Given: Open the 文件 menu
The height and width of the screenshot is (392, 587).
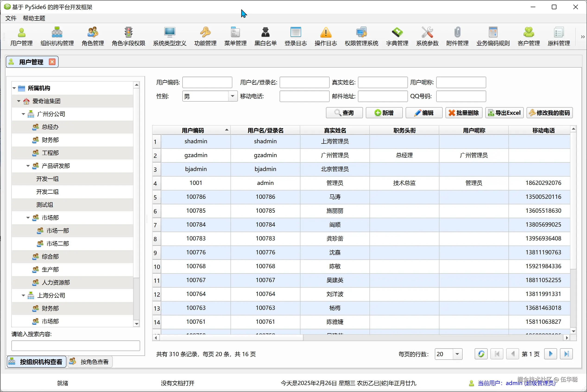Looking at the screenshot, I should (x=11, y=18).
